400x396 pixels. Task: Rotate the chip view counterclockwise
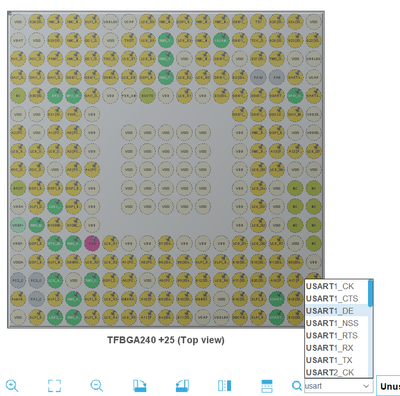click(182, 386)
